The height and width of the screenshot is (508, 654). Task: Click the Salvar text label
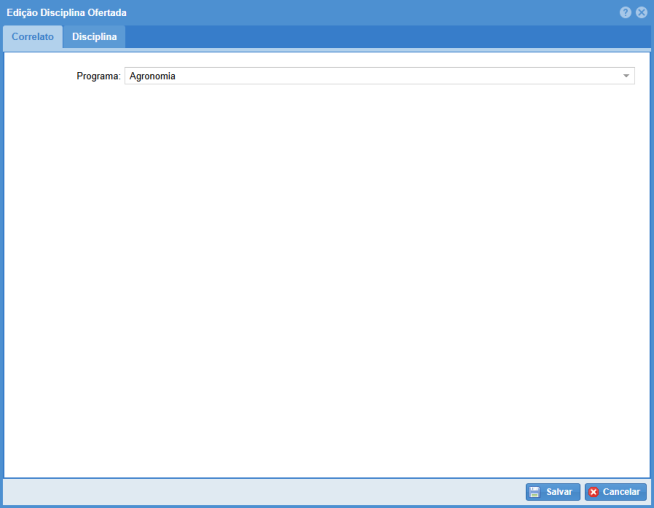tap(559, 492)
